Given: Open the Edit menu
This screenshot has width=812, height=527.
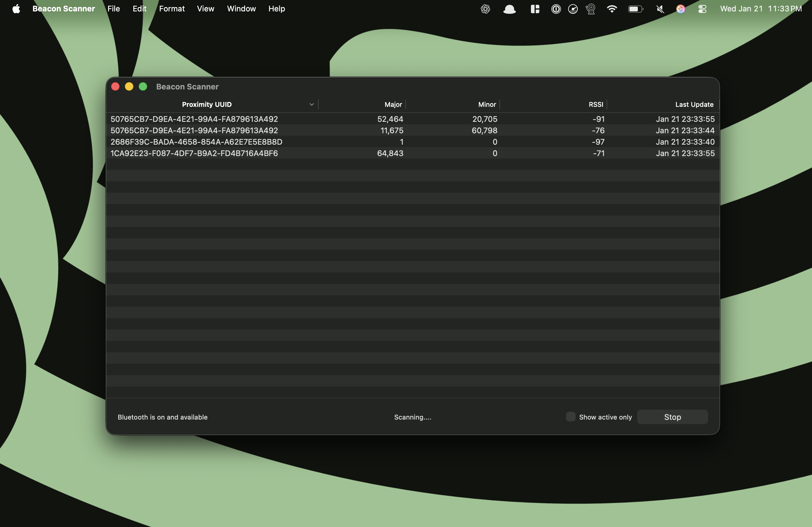Looking at the screenshot, I should point(140,9).
